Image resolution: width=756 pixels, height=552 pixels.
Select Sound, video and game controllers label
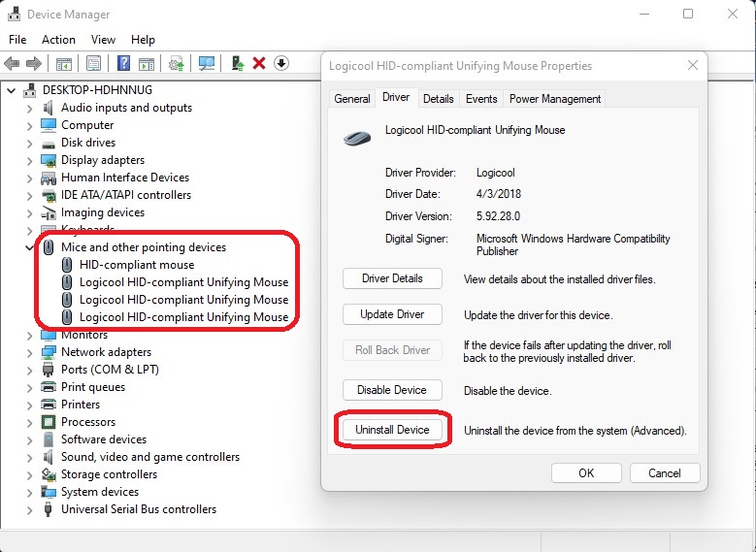click(150, 457)
